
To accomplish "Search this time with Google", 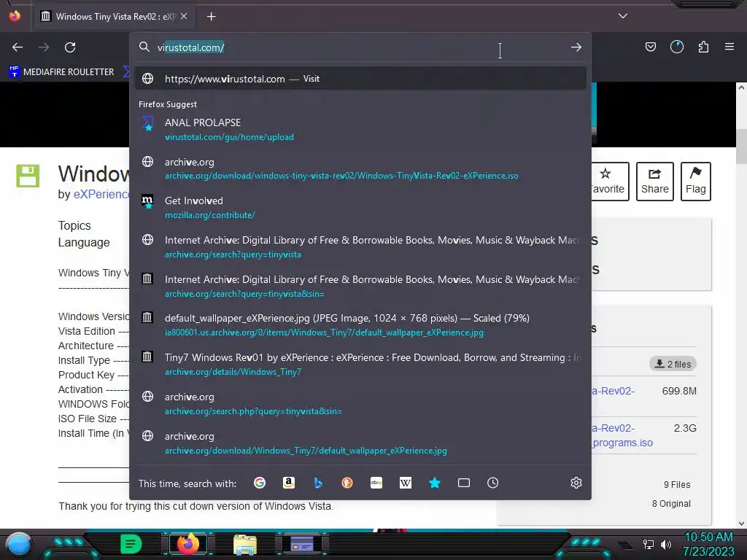I will pyautogui.click(x=260, y=483).
